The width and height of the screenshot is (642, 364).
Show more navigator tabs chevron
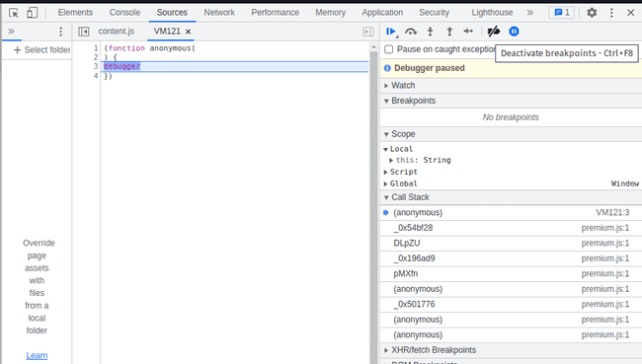point(11,32)
